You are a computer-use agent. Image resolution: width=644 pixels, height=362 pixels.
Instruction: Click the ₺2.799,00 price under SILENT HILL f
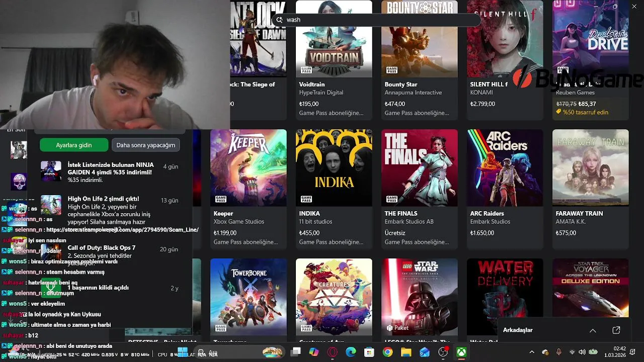tap(482, 104)
